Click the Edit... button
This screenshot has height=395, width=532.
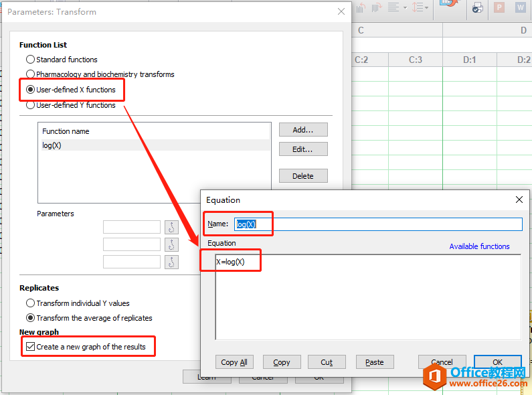tap(303, 149)
